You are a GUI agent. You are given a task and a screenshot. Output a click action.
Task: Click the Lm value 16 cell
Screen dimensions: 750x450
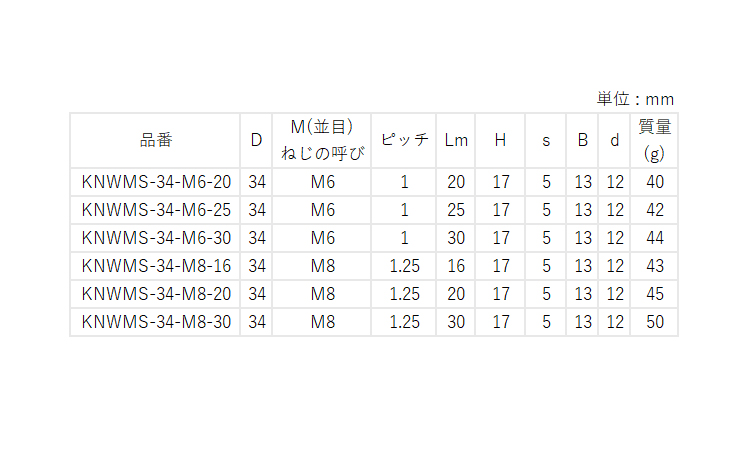456,266
